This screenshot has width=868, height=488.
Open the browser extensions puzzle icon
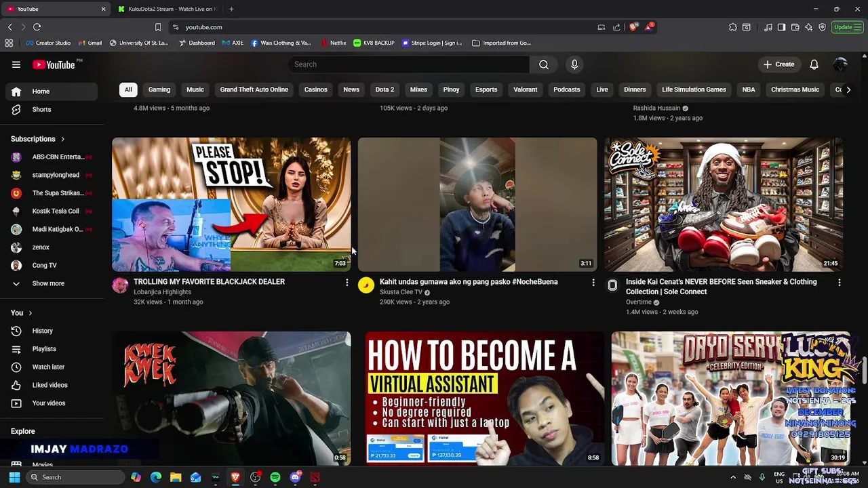coord(733,27)
